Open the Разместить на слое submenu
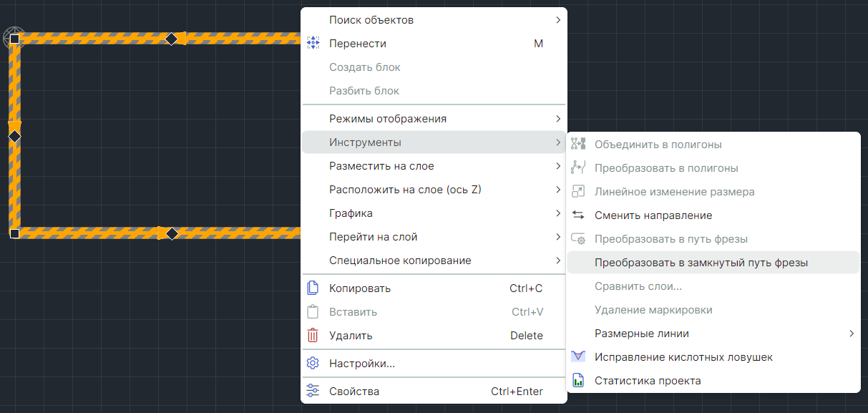 (381, 166)
